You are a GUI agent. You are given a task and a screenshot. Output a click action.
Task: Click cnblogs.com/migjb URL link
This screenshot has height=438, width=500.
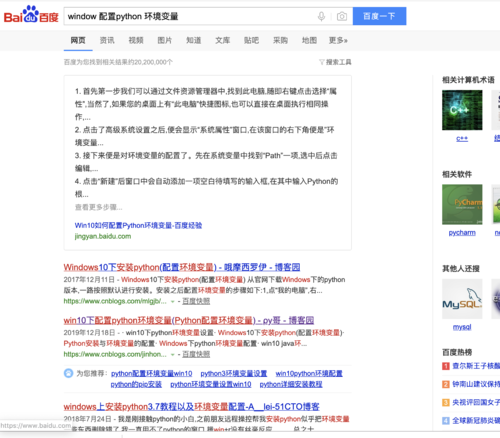click(115, 301)
